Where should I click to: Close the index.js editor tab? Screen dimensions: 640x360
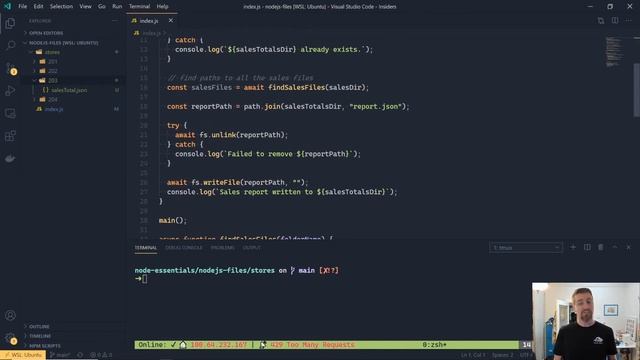coord(171,20)
